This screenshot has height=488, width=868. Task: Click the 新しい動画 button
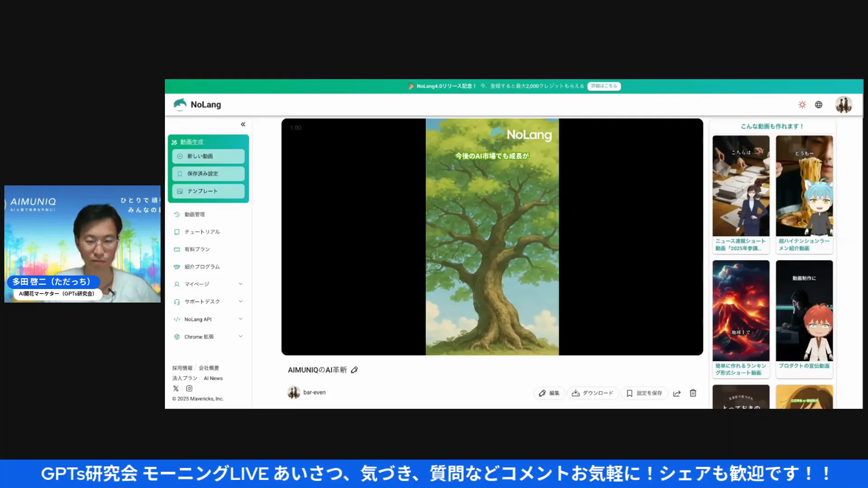pos(208,156)
